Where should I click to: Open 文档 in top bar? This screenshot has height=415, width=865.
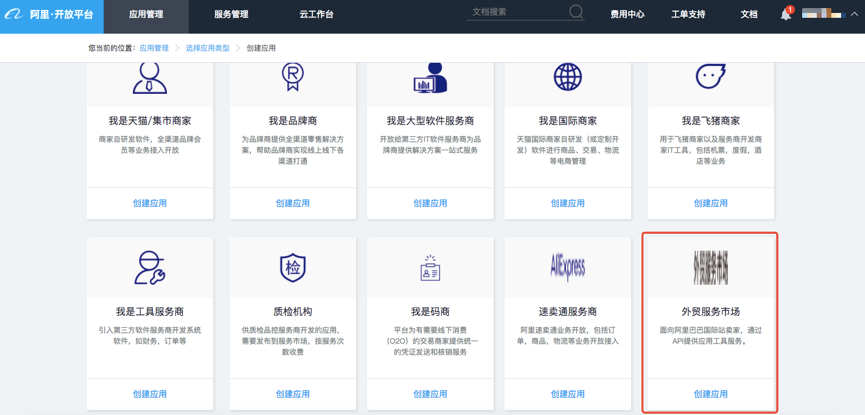[x=749, y=15]
